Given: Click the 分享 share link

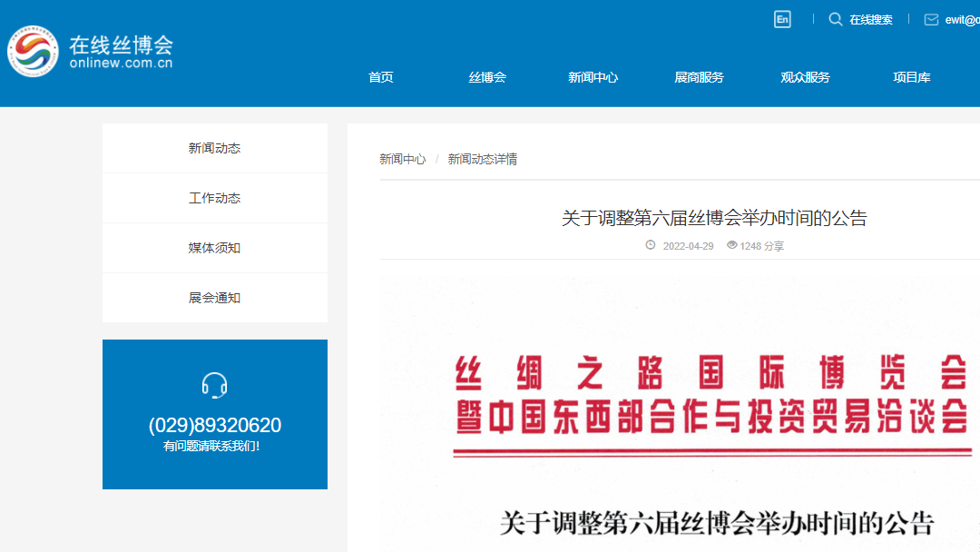Looking at the screenshot, I should (774, 246).
